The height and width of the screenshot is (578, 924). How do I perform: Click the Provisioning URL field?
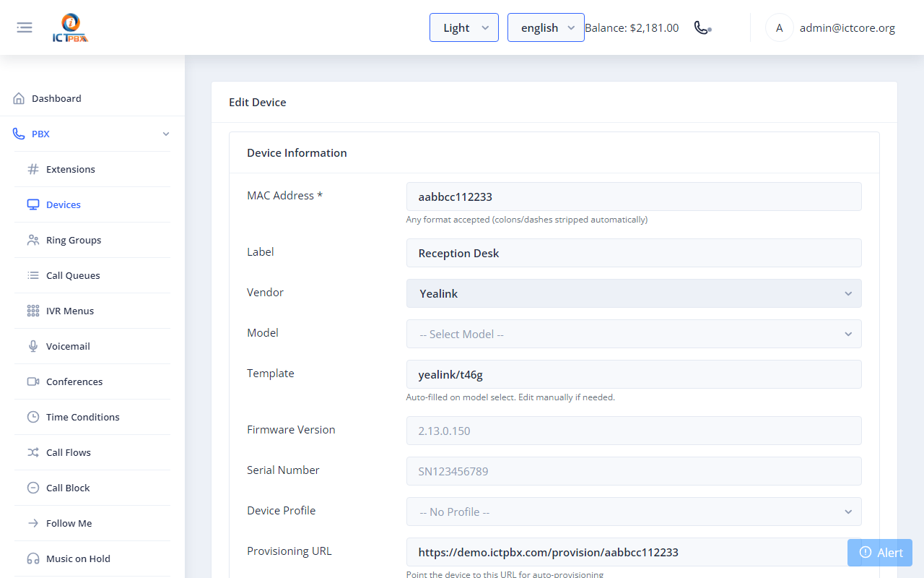pos(634,552)
